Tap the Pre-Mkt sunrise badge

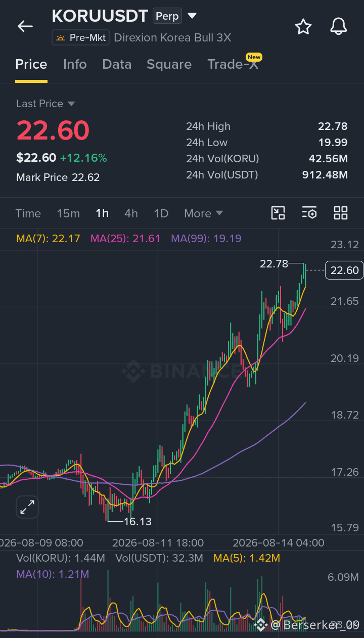point(81,37)
